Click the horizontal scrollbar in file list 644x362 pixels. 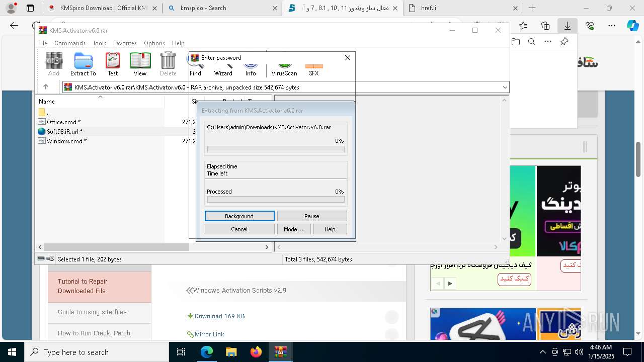117,247
